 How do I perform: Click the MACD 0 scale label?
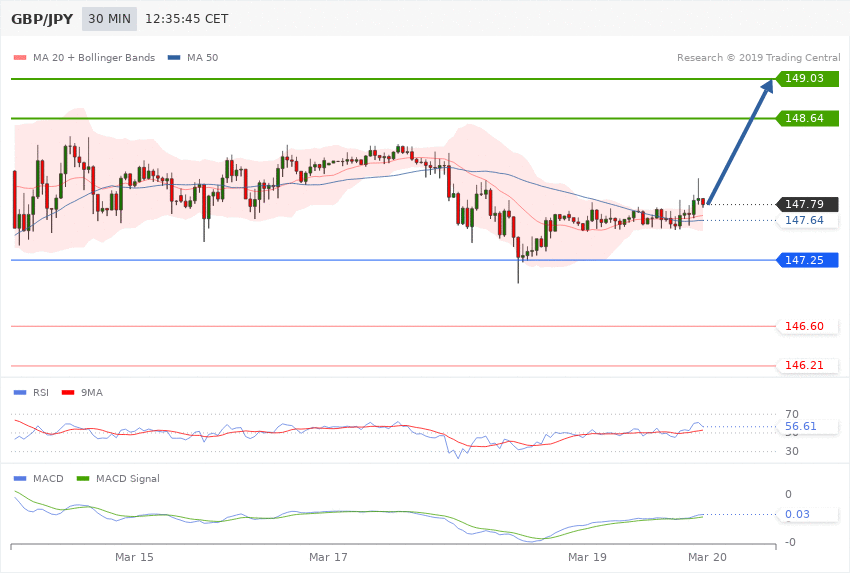pos(788,495)
